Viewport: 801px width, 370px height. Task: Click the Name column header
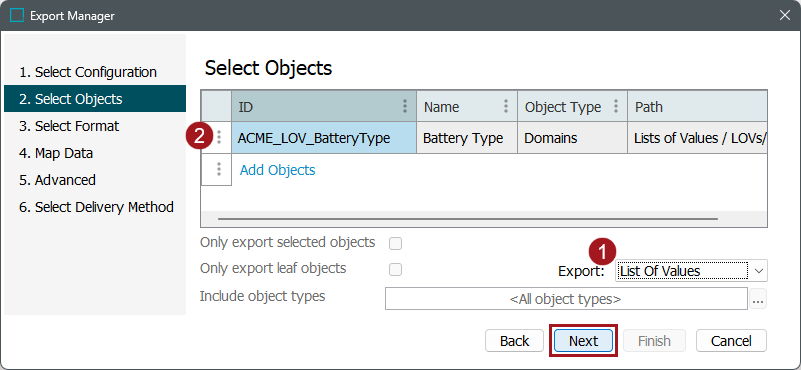click(x=467, y=107)
